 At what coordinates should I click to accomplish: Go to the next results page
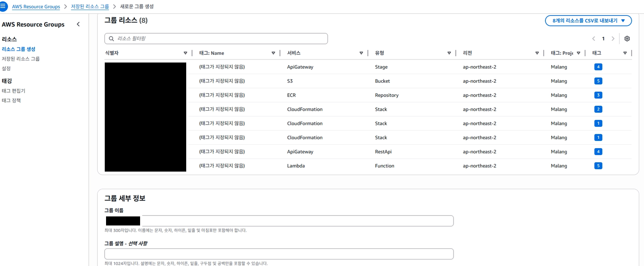(613, 39)
